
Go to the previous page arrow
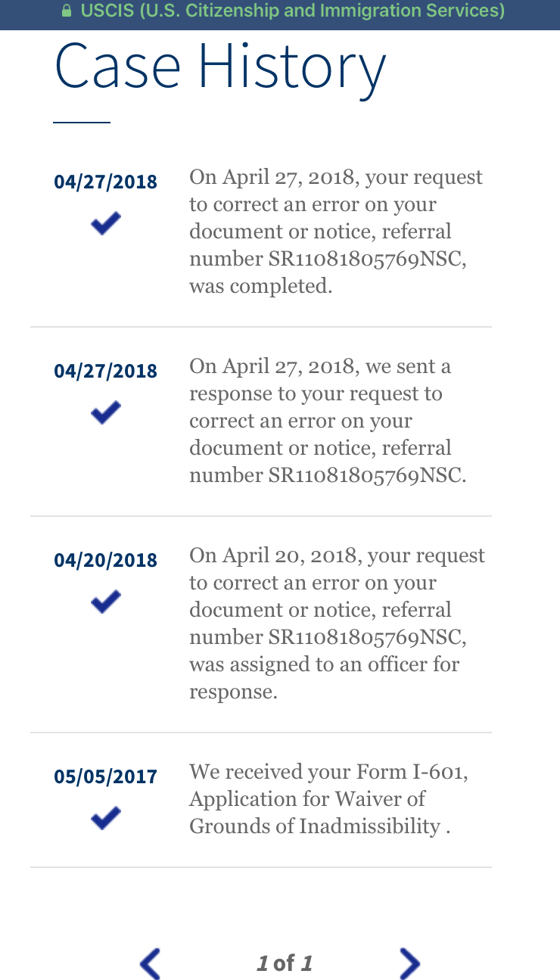pyautogui.click(x=151, y=963)
